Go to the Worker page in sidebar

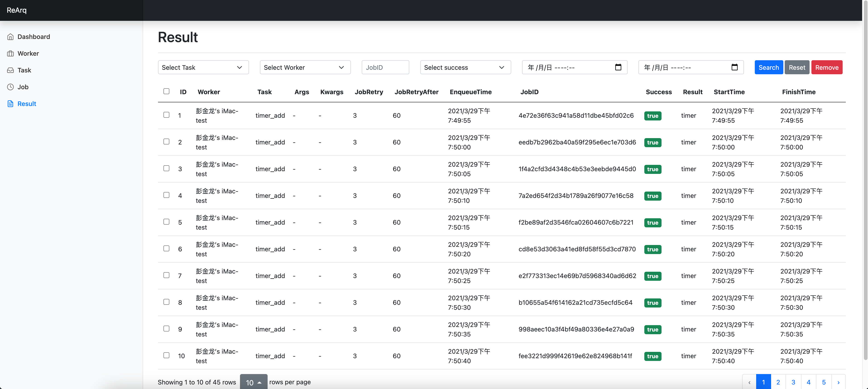click(28, 54)
